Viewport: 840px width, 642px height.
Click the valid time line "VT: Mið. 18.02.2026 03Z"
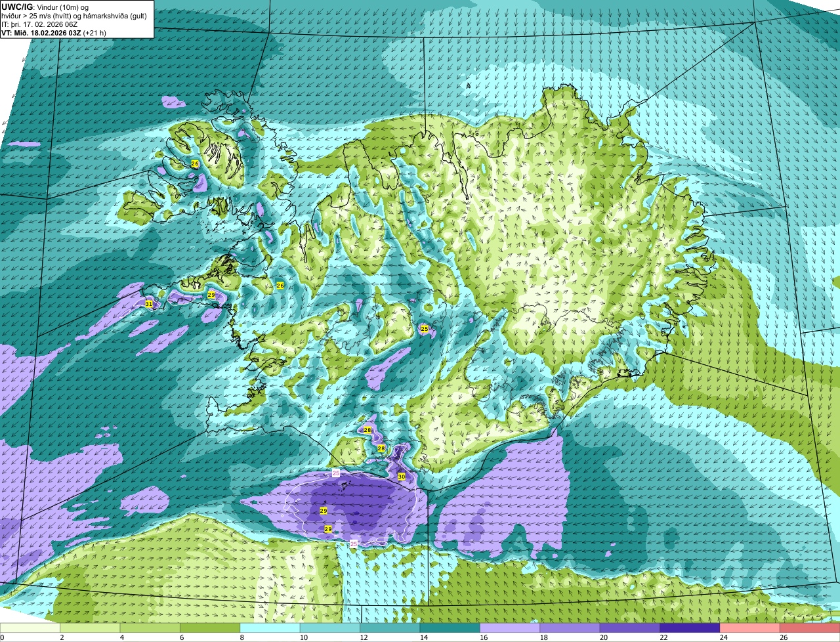click(41, 32)
